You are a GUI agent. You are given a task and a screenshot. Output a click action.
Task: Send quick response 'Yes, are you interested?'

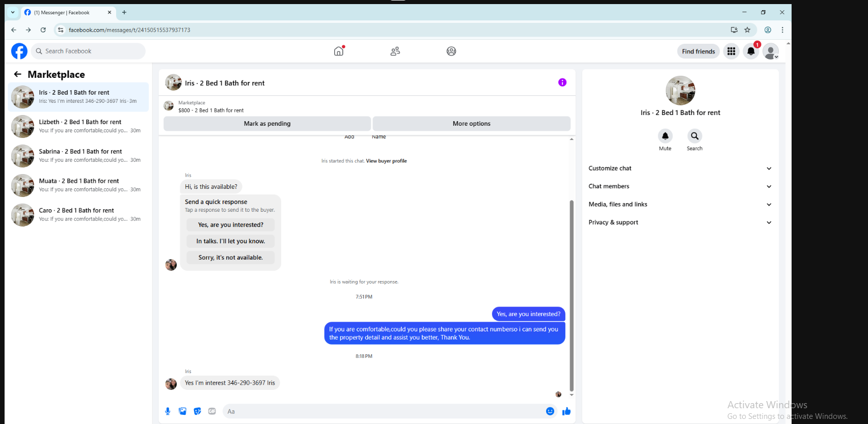pyautogui.click(x=230, y=225)
